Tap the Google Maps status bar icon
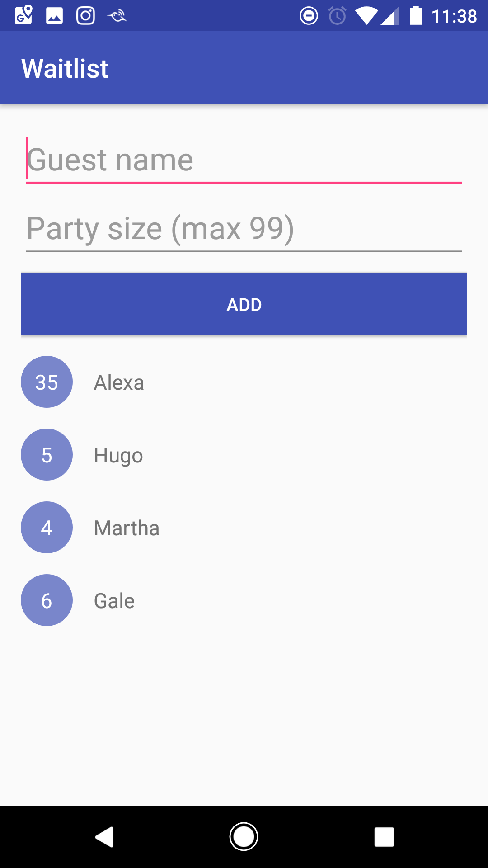 pos(23,15)
